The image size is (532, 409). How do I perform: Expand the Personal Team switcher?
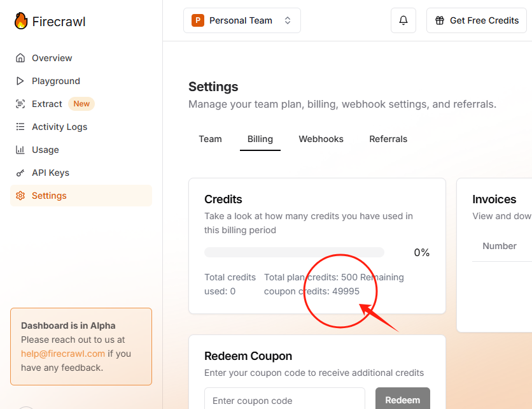pyautogui.click(x=242, y=20)
